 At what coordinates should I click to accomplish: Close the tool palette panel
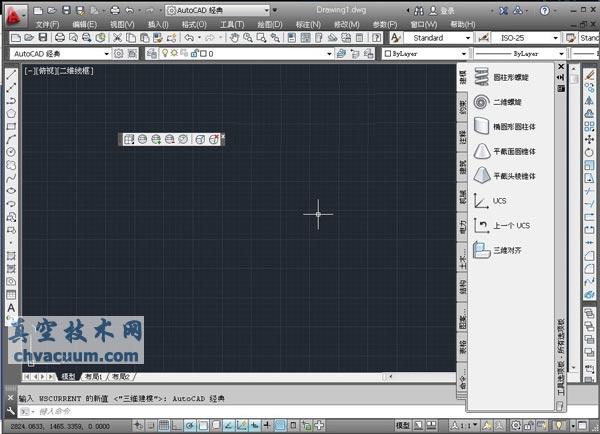pyautogui.click(x=561, y=67)
